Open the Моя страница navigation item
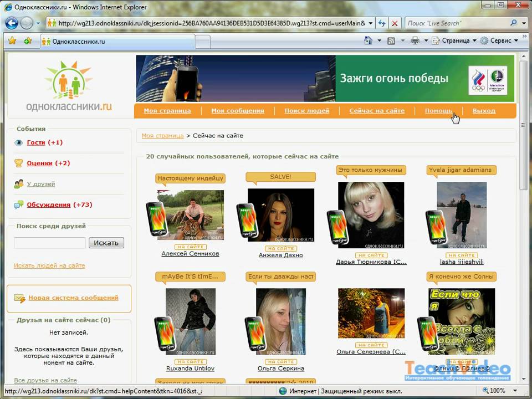 [x=167, y=111]
